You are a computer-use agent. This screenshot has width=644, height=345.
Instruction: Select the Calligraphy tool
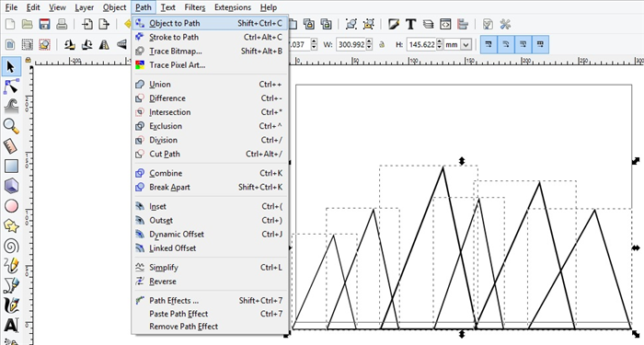coord(11,305)
